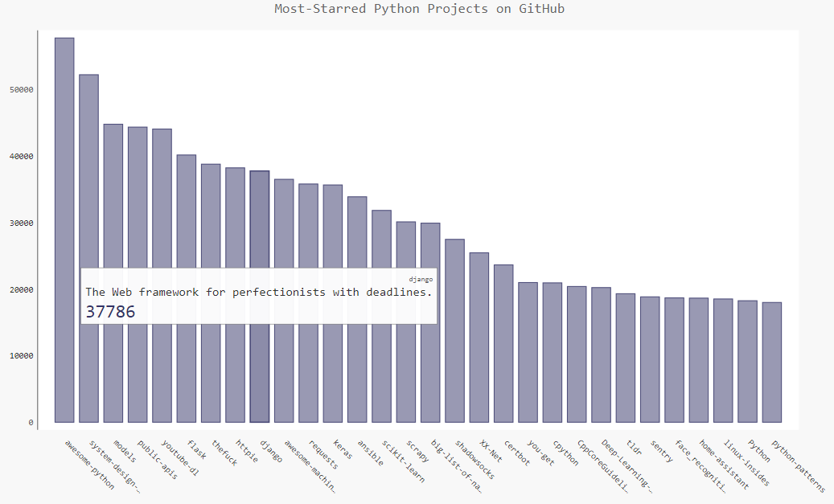Image resolution: width=834 pixels, height=504 pixels.
Task: Select the python-patterns bar
Action: [772, 363]
